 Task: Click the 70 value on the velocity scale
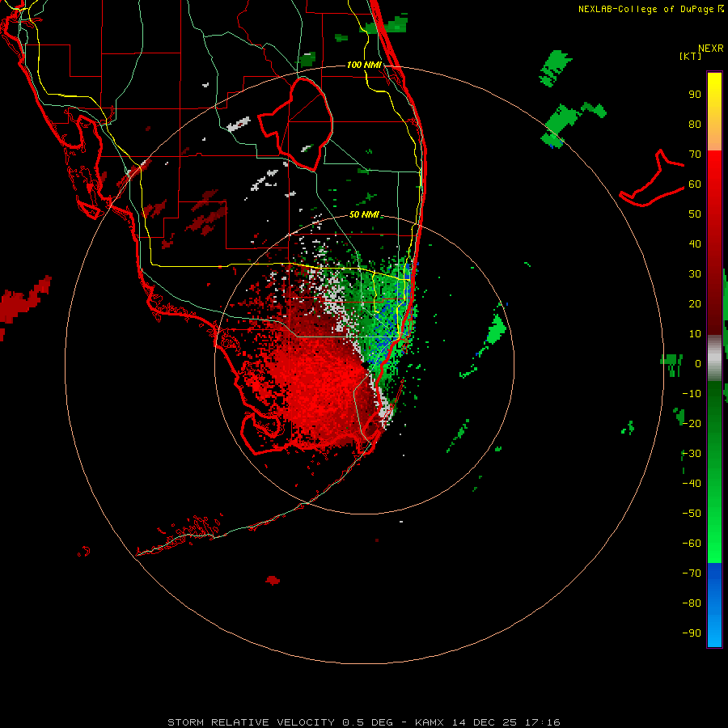695,154
